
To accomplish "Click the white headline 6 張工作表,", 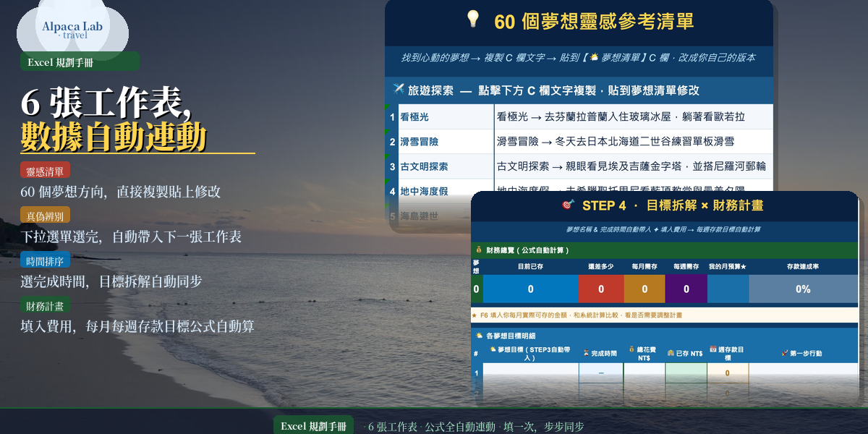I will [106, 103].
